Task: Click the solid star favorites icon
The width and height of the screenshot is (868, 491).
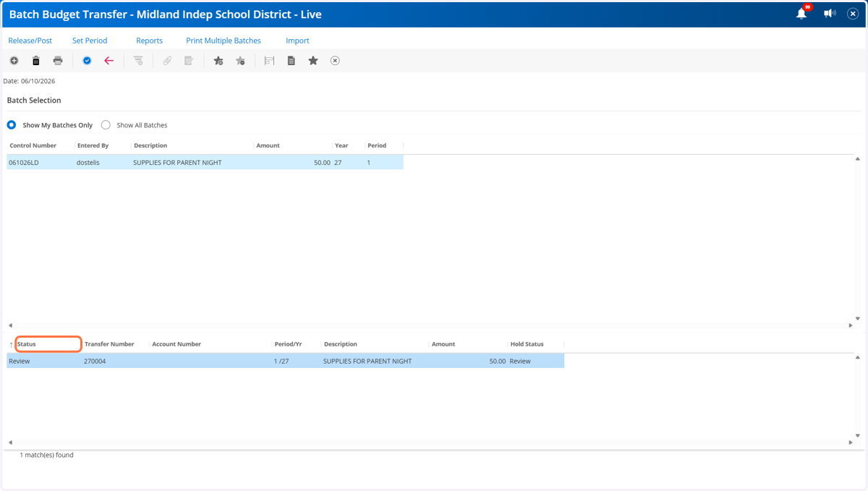Action: coord(313,61)
